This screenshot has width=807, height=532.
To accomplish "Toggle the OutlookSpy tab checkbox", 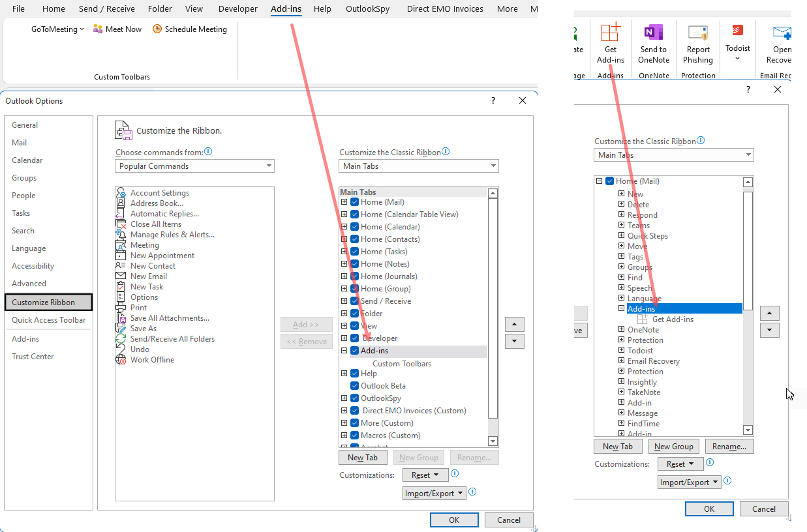I will point(354,398).
